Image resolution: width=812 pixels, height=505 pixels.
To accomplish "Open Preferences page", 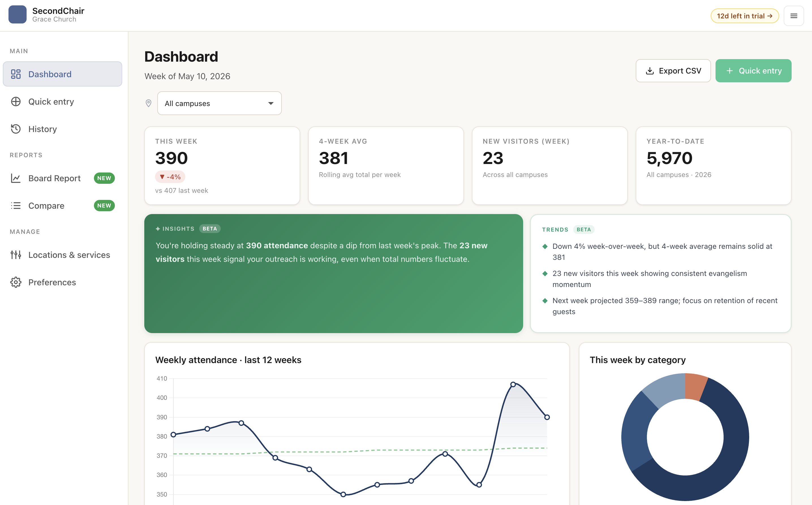I will pos(63,282).
